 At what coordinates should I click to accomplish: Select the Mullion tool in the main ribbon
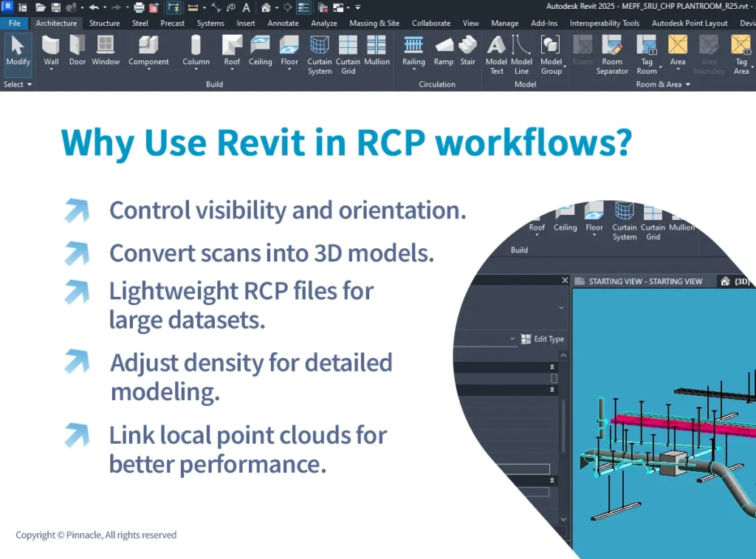pos(377,52)
